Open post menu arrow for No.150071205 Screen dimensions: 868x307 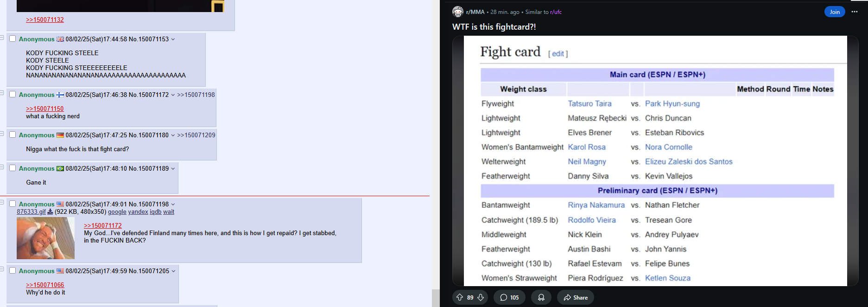tap(174, 271)
